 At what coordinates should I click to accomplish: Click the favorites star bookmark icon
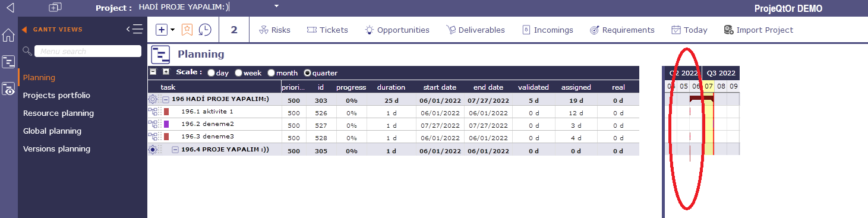[187, 30]
